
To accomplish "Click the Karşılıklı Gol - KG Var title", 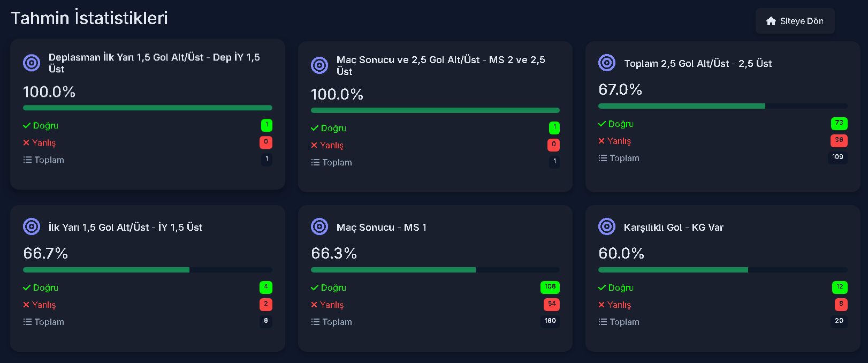I will [673, 227].
